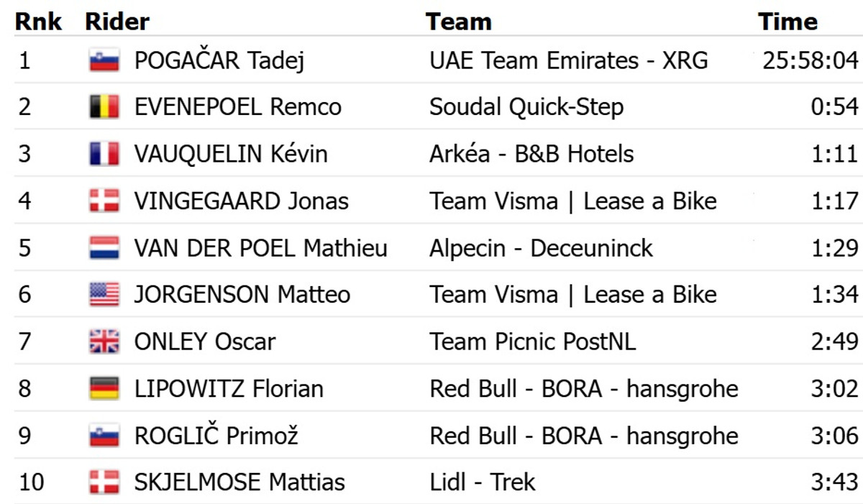Screen dimensions: 863x504
Task: Click the American flag beside Jorgenson
Action: click(x=104, y=295)
